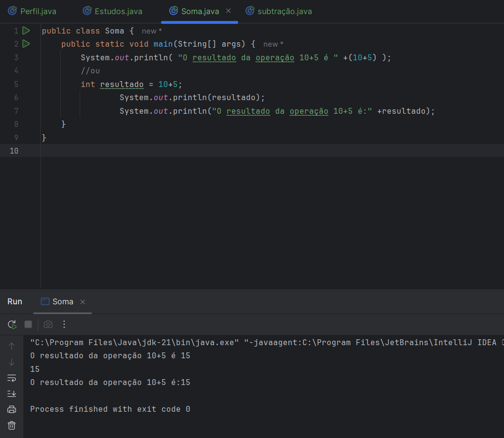Screen dimensions: 504x438
Task: Click the "new *" hint after class Soma
Action: tap(152, 31)
